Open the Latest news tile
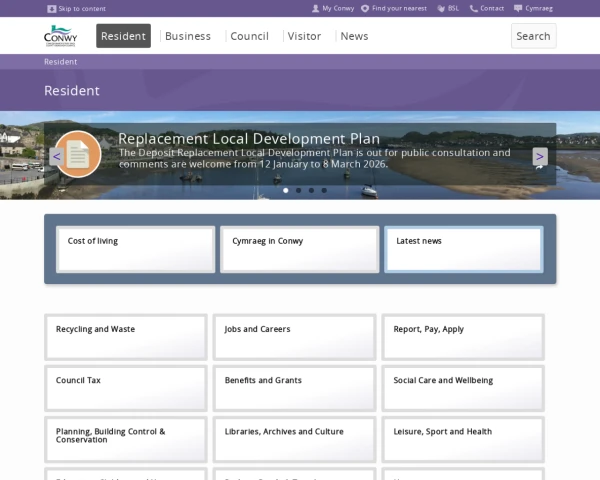The image size is (600, 480). [x=464, y=249]
